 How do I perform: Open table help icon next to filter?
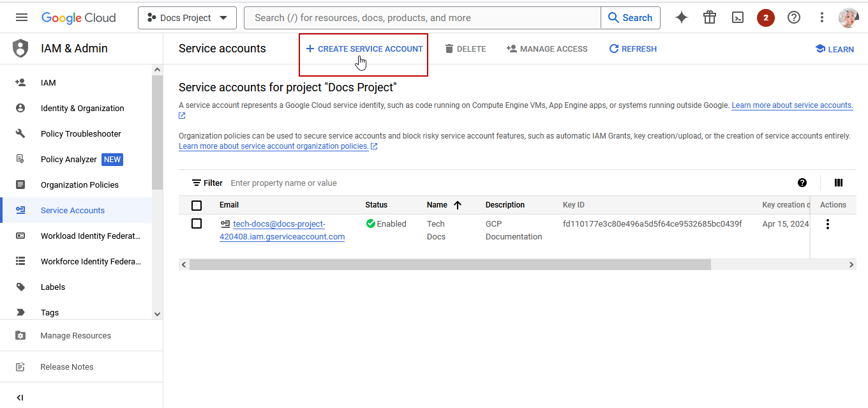point(802,183)
